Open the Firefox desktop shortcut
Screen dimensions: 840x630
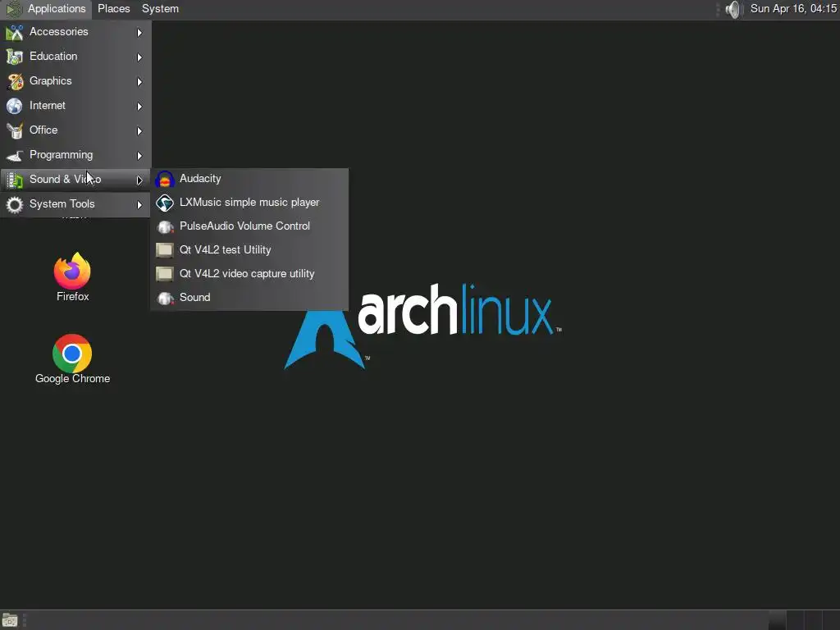pyautogui.click(x=72, y=271)
